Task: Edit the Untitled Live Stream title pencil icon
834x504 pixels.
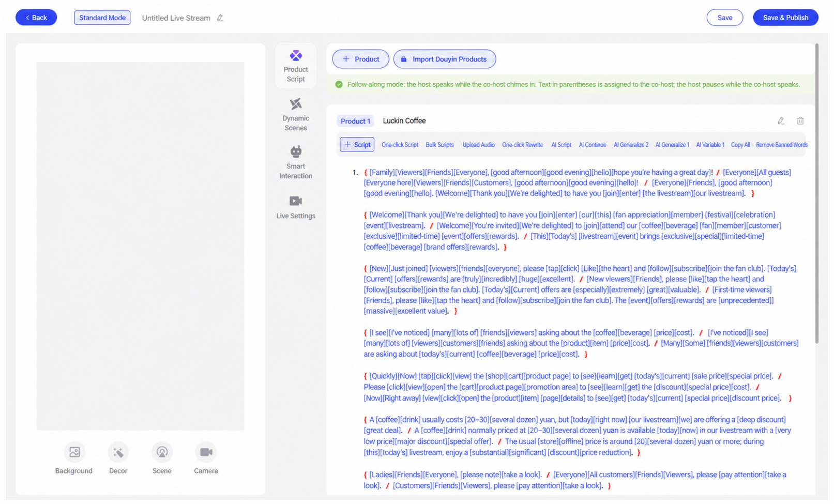Action: click(220, 18)
